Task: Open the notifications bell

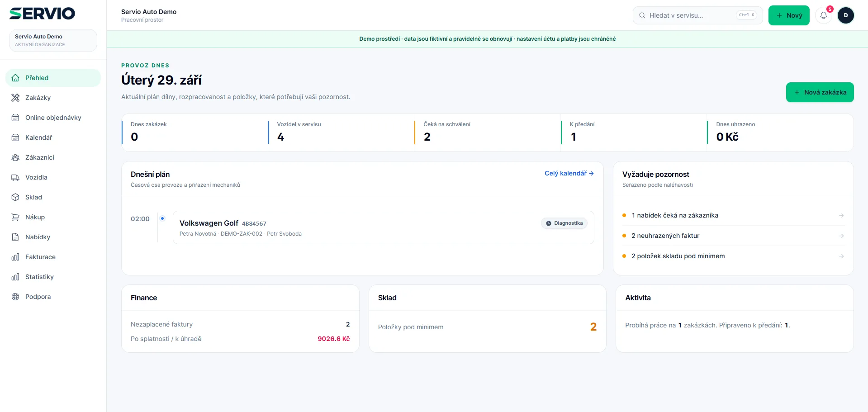Action: click(x=824, y=15)
